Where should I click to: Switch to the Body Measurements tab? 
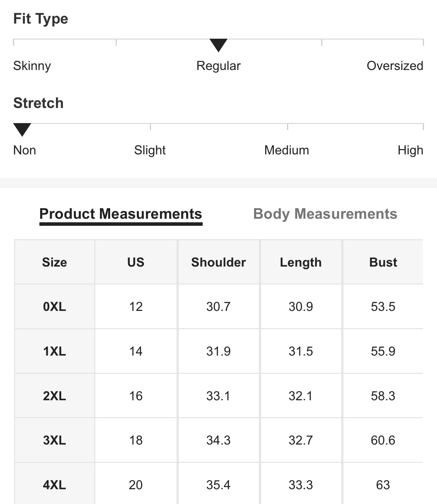(325, 214)
